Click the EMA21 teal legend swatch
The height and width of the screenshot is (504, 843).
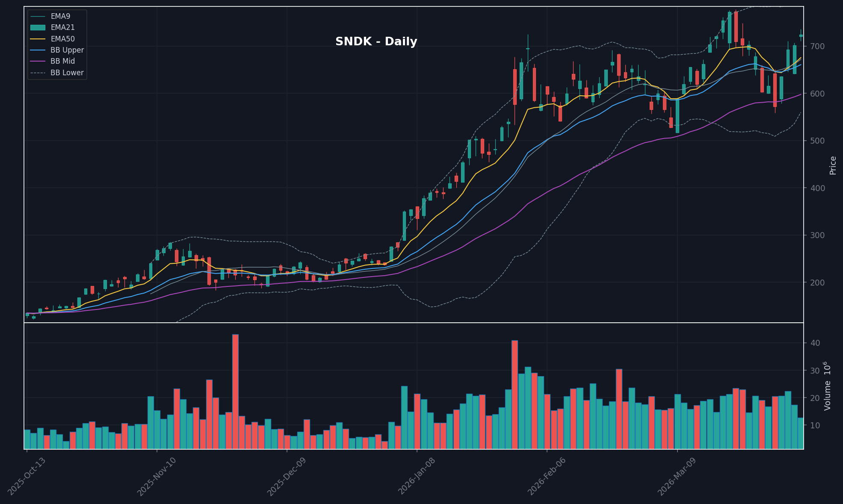[x=38, y=27]
